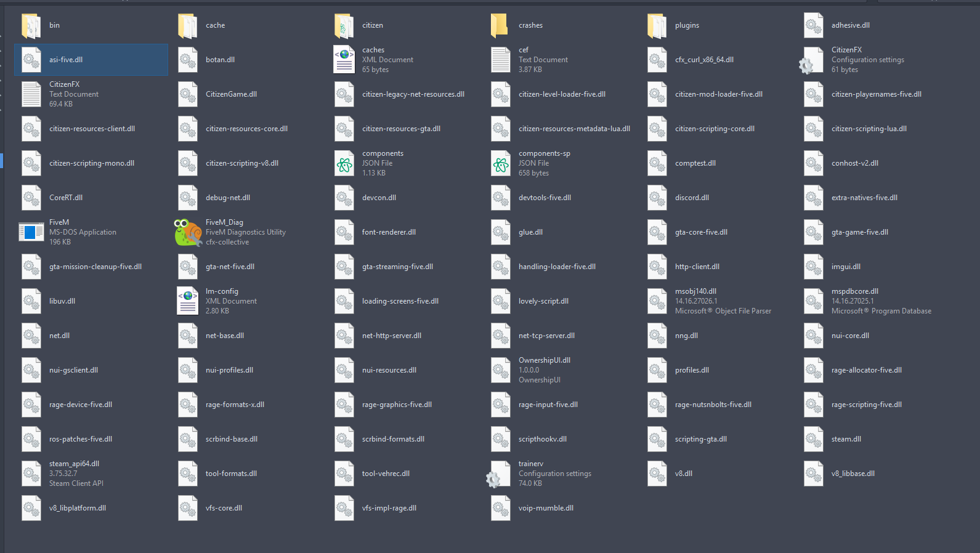
Task: Click the OwnershipUI.dll file icon
Action: (x=500, y=370)
